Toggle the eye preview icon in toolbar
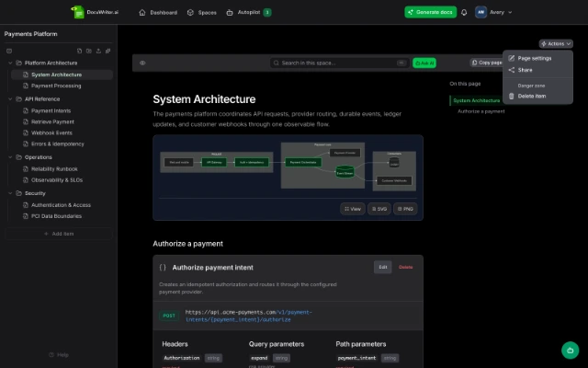The height and width of the screenshot is (368, 588). pyautogui.click(x=142, y=63)
